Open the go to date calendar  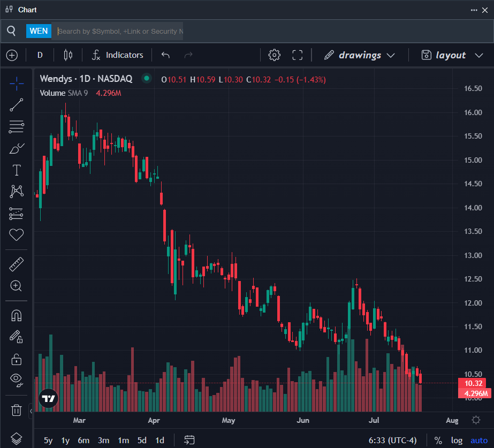click(x=189, y=440)
